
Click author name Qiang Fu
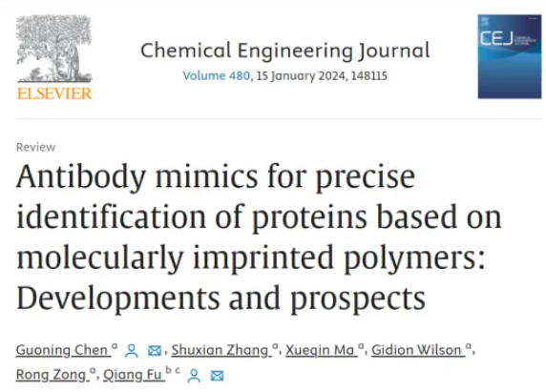click(133, 375)
